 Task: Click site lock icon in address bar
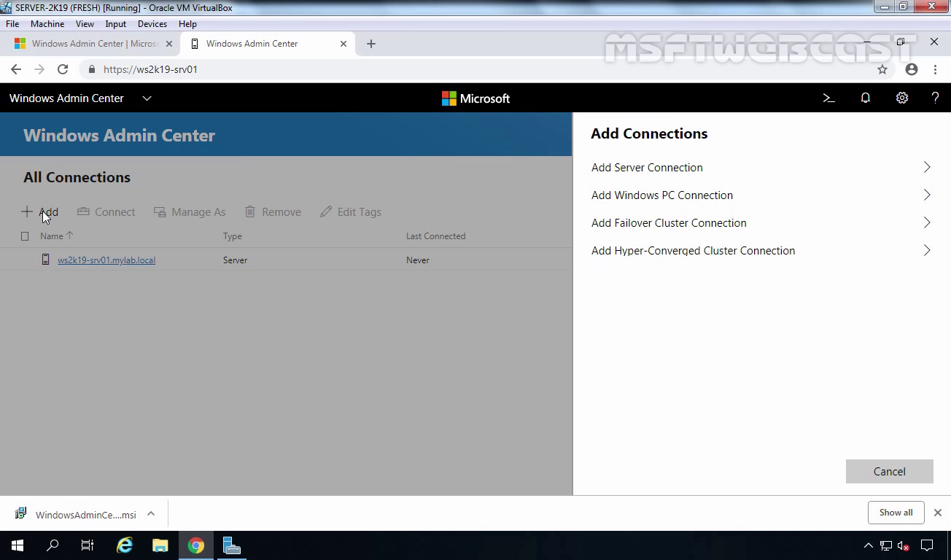tap(91, 69)
